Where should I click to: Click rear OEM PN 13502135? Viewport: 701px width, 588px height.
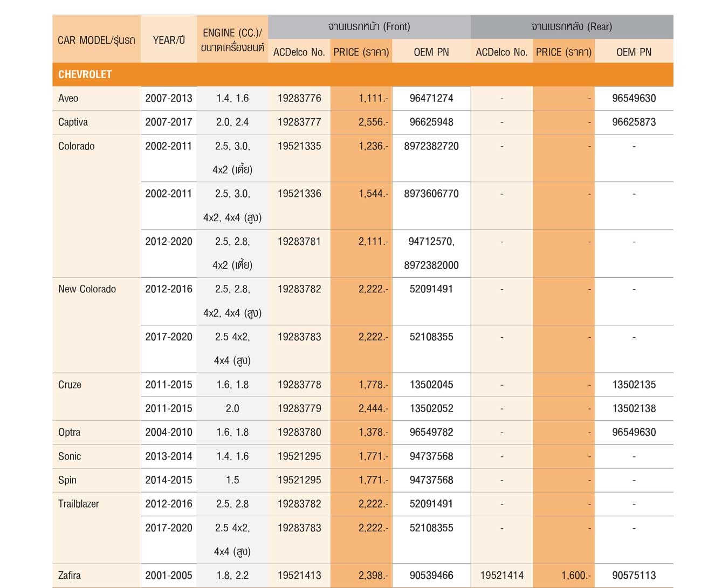pyautogui.click(x=634, y=385)
